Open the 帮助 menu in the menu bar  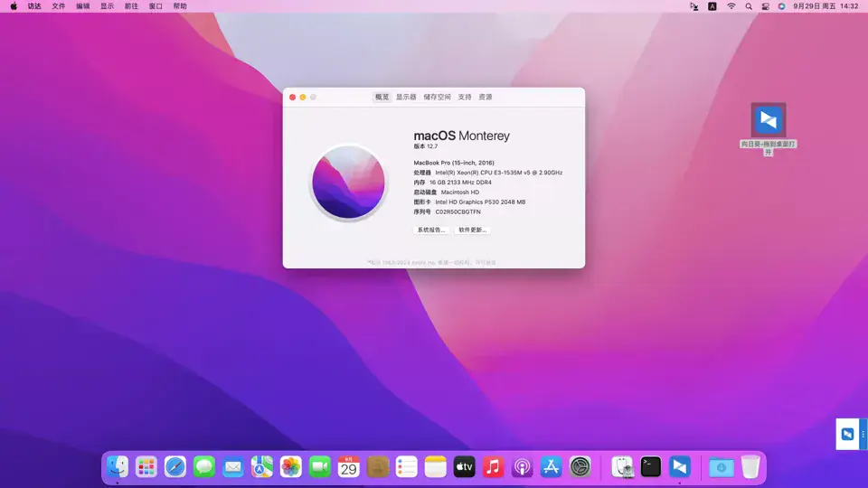[x=180, y=6]
